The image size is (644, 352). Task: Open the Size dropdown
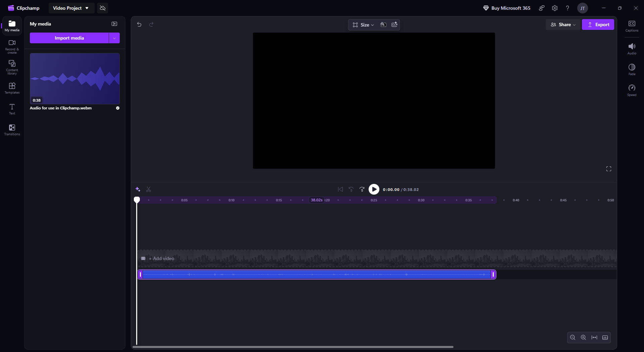pos(363,25)
